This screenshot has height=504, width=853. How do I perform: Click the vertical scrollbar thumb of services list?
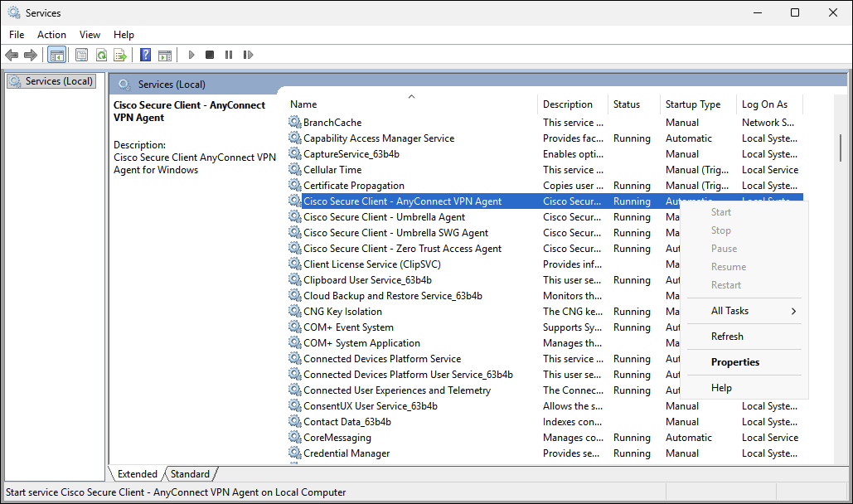pyautogui.click(x=841, y=147)
